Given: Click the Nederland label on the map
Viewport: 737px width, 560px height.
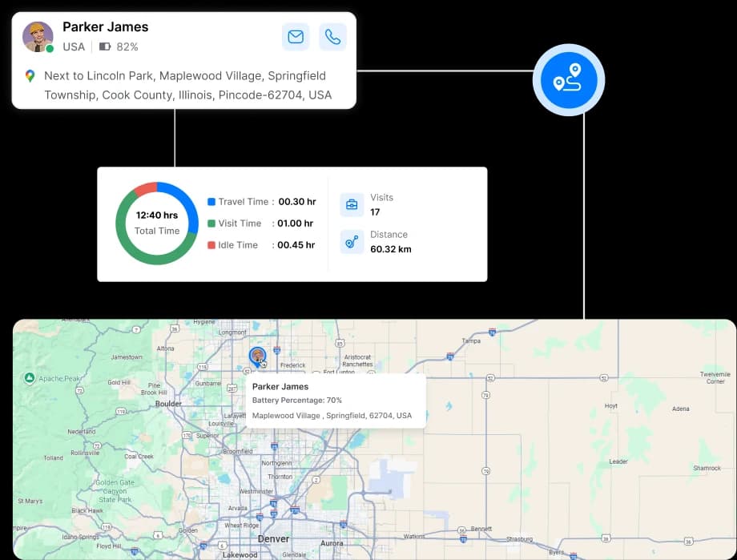Looking at the screenshot, I should coord(82,431).
